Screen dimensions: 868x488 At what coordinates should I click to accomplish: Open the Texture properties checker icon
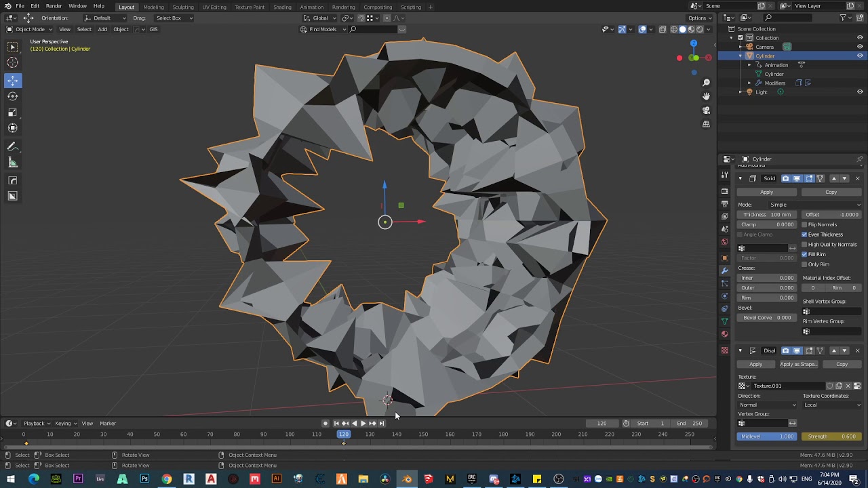coord(724,350)
